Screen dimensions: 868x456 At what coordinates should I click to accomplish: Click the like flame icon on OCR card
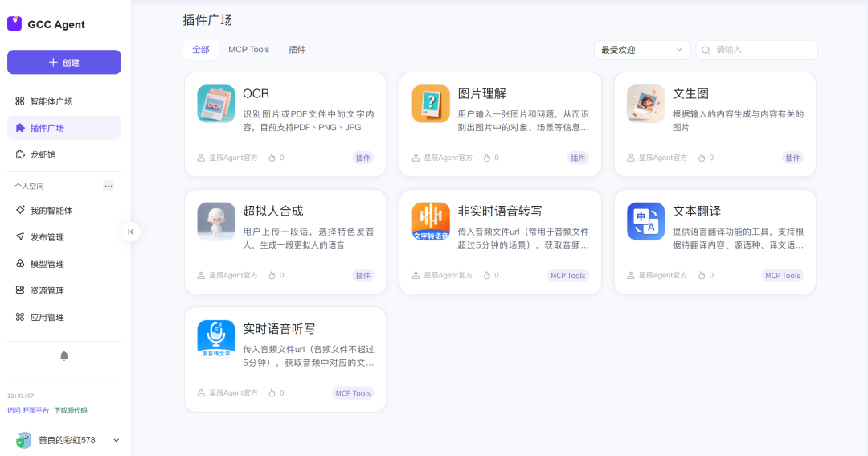(x=272, y=158)
